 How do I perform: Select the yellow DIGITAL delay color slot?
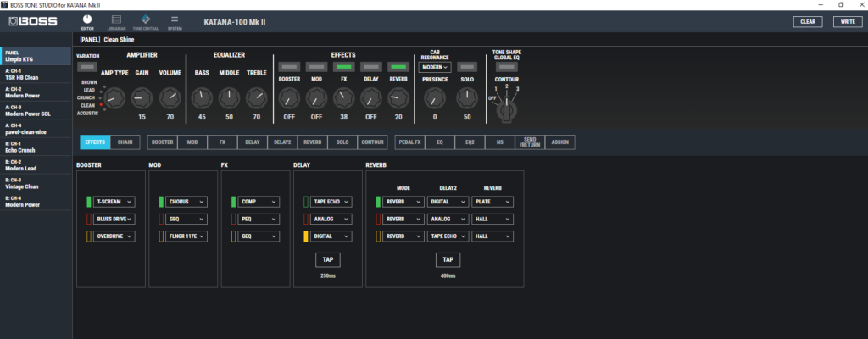[307, 236]
